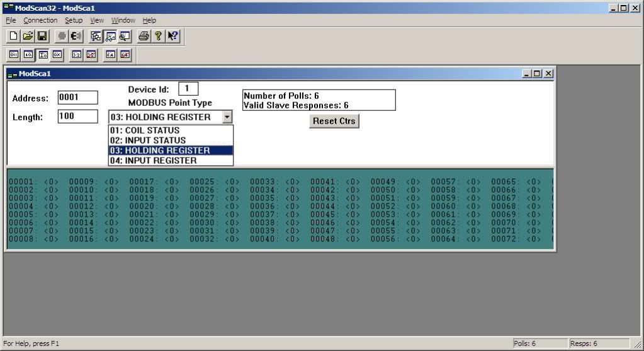Choose 01: COIL STATUS from list
Screen dimensions: 644x351
click(171, 130)
